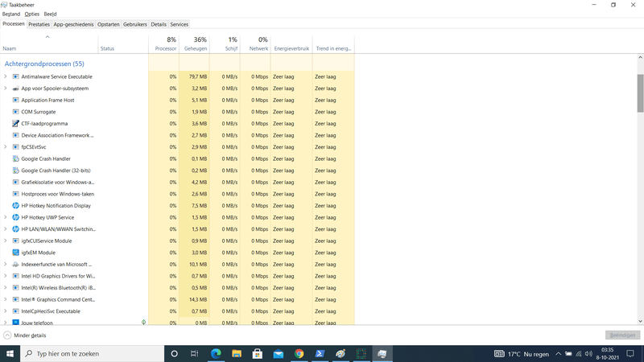Click the Jouw telefoon app icon
The image size is (644, 362).
15,323
